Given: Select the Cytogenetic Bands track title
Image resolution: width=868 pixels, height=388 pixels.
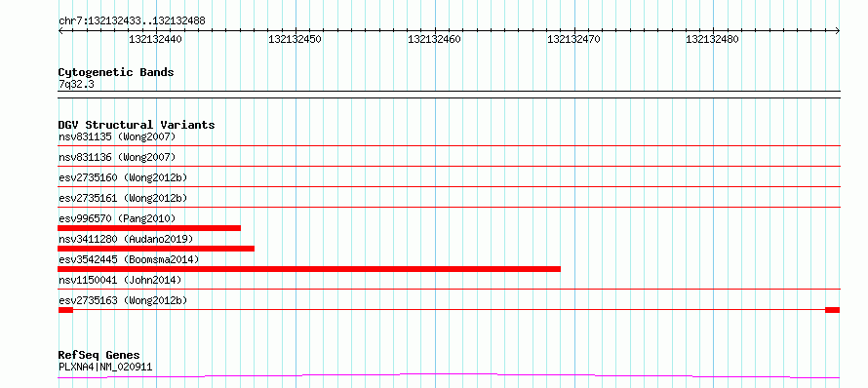Looking at the screenshot, I should pos(116,72).
